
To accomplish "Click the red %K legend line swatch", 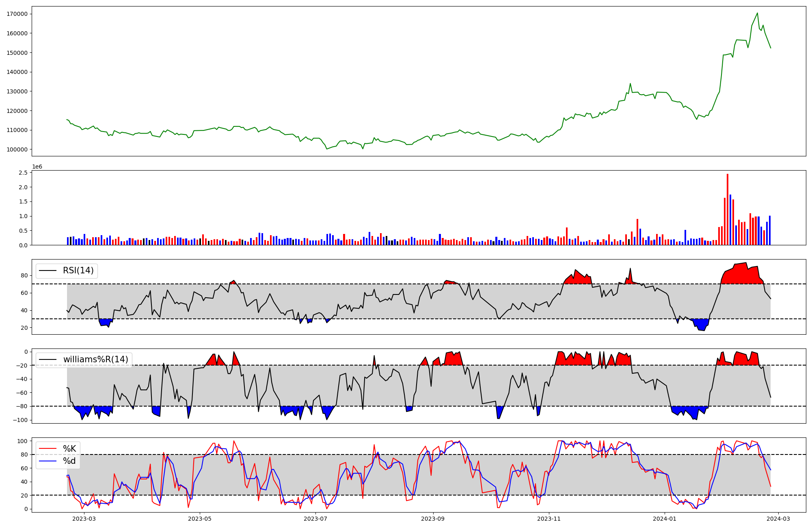I will 48,449.
